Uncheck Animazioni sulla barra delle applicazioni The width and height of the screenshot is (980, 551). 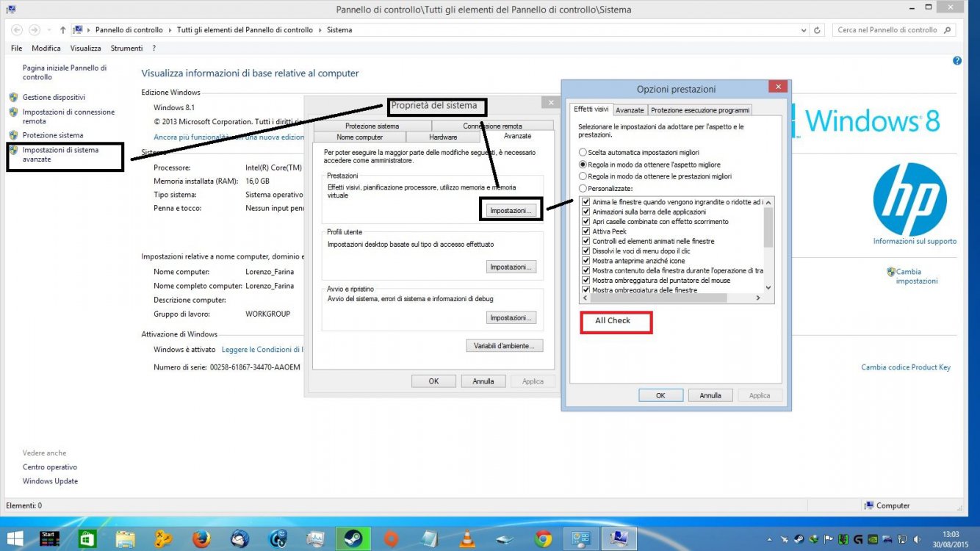(586, 212)
